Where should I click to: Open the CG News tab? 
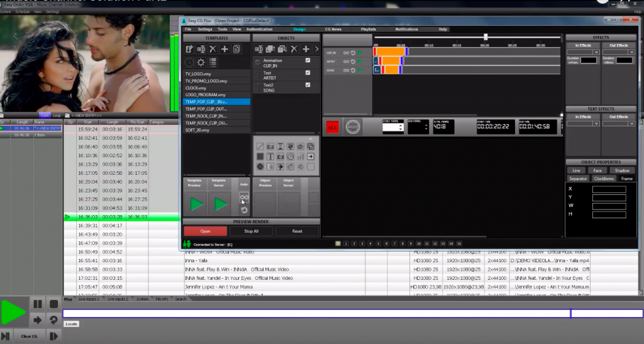click(333, 30)
